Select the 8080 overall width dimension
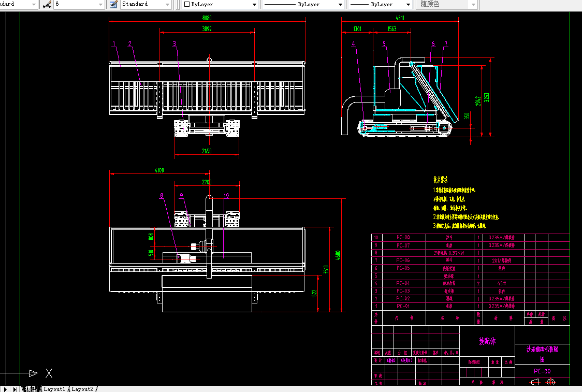This screenshot has width=582, height=392. pyautogui.click(x=207, y=18)
